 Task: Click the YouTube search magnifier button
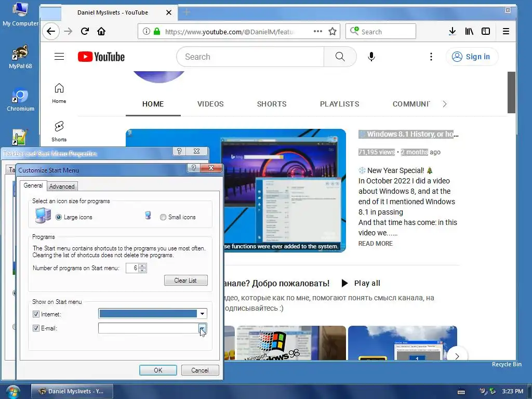340,57
